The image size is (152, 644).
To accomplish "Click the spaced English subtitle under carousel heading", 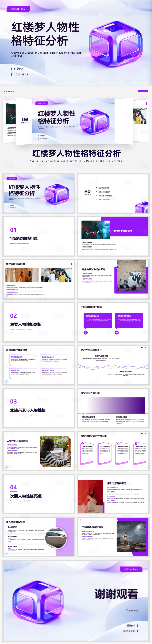I will point(76,161).
